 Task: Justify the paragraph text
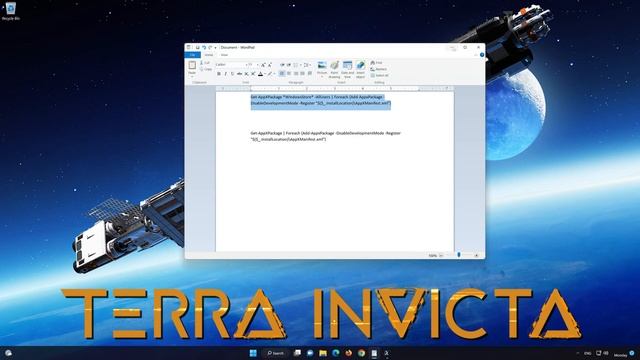click(302, 74)
